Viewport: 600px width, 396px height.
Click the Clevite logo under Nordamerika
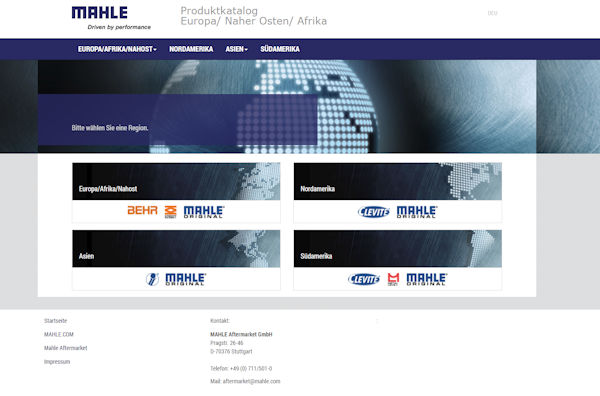pos(373,212)
